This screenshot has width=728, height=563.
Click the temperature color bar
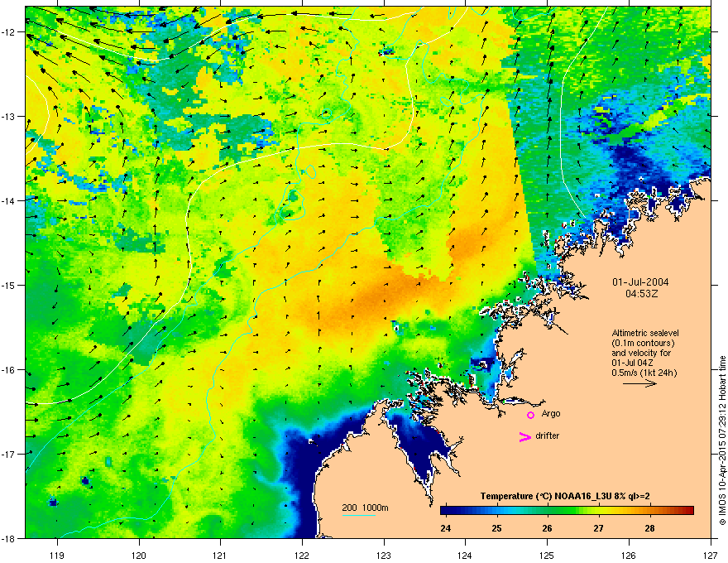pos(567,511)
